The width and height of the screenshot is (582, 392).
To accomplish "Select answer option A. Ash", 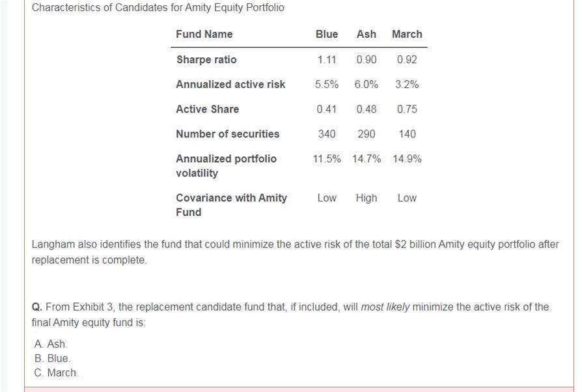I will click(x=51, y=344).
